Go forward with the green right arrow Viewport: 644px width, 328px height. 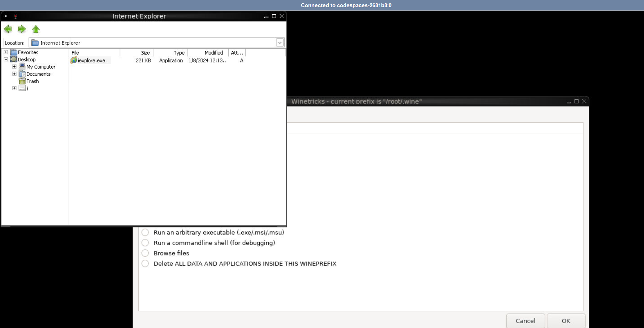tap(22, 29)
